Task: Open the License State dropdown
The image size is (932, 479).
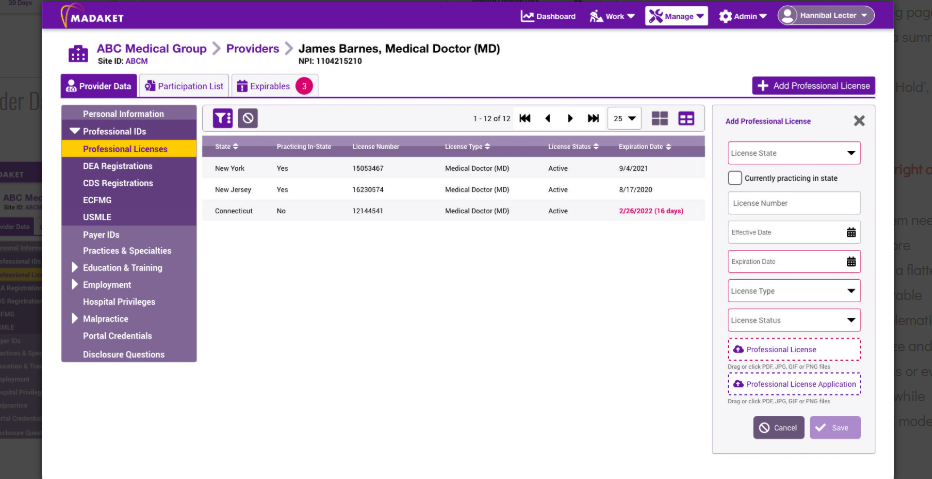Action: click(794, 153)
